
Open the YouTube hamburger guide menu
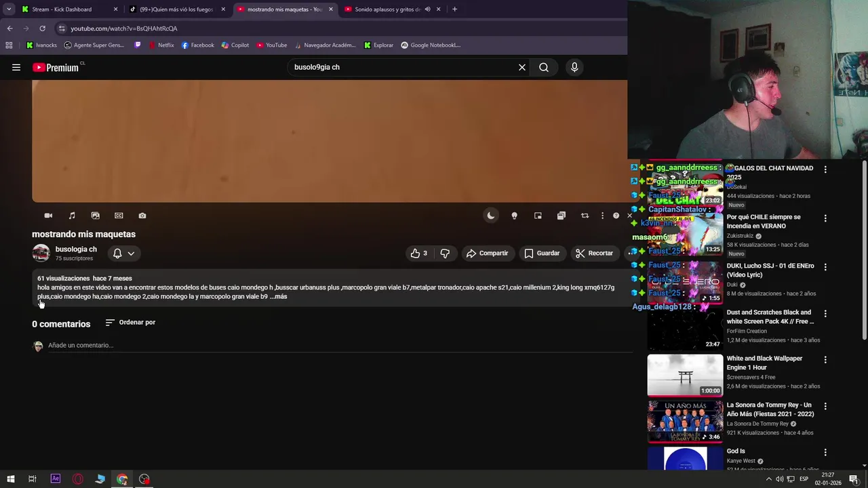point(16,67)
